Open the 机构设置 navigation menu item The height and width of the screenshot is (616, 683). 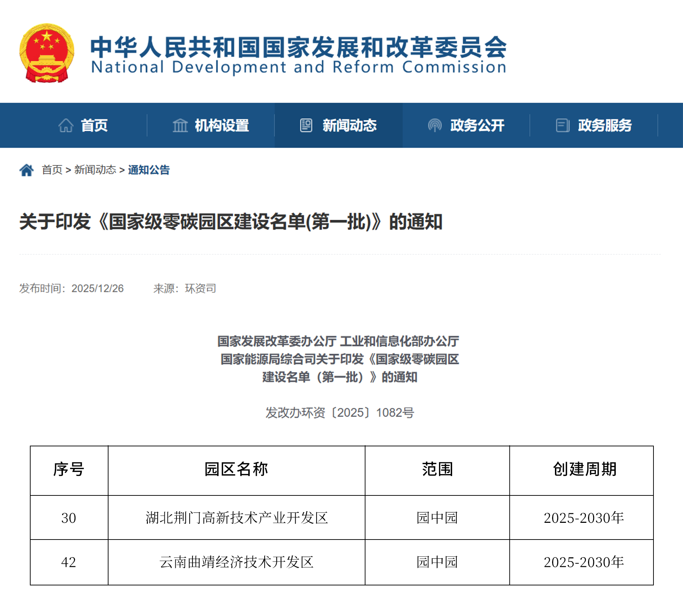click(222, 126)
